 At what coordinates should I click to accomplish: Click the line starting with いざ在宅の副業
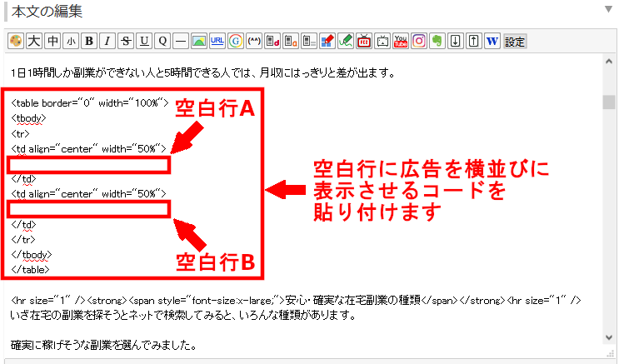pos(183,315)
